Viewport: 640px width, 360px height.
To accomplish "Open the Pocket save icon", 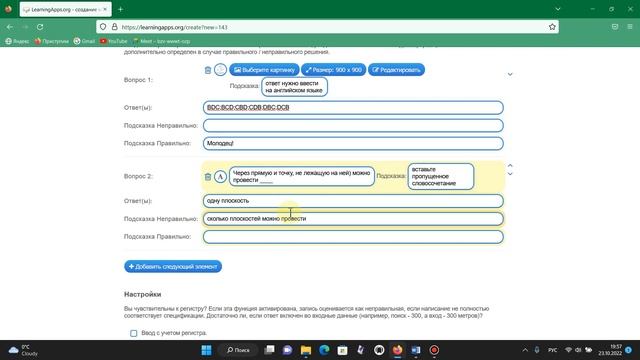I will 615,27.
